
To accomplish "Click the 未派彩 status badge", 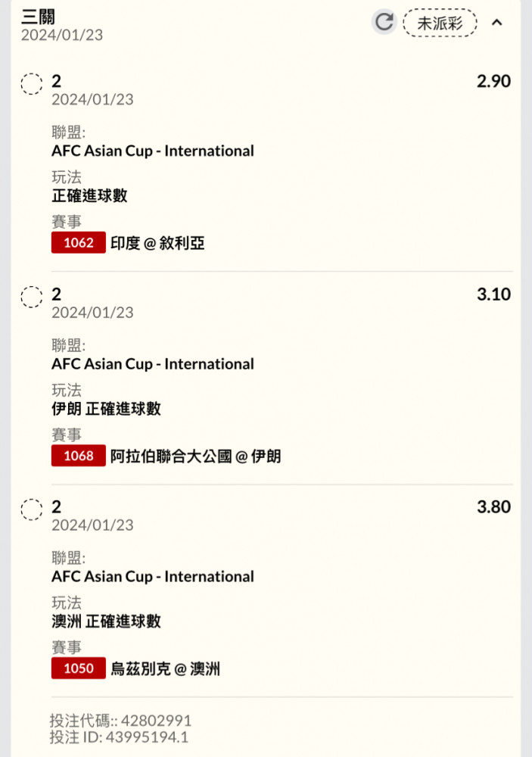I will [x=440, y=23].
